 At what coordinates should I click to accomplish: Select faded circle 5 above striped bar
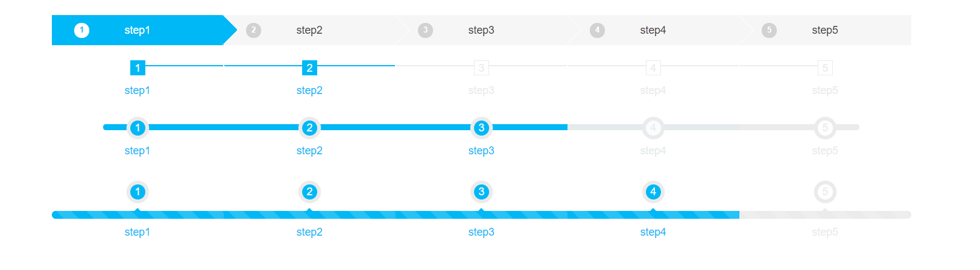[x=825, y=192]
